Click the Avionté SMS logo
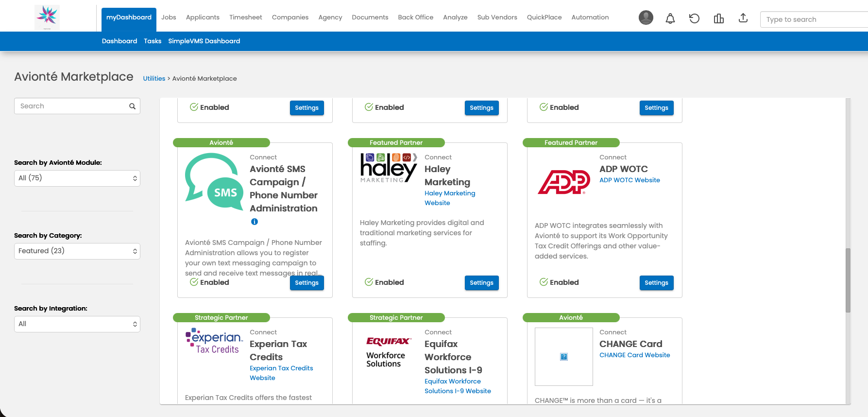 [x=214, y=182]
